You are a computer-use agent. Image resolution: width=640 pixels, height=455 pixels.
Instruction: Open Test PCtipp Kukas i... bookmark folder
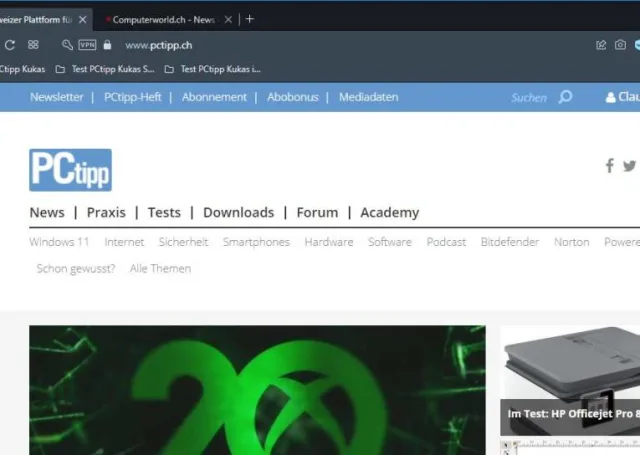[212, 69]
